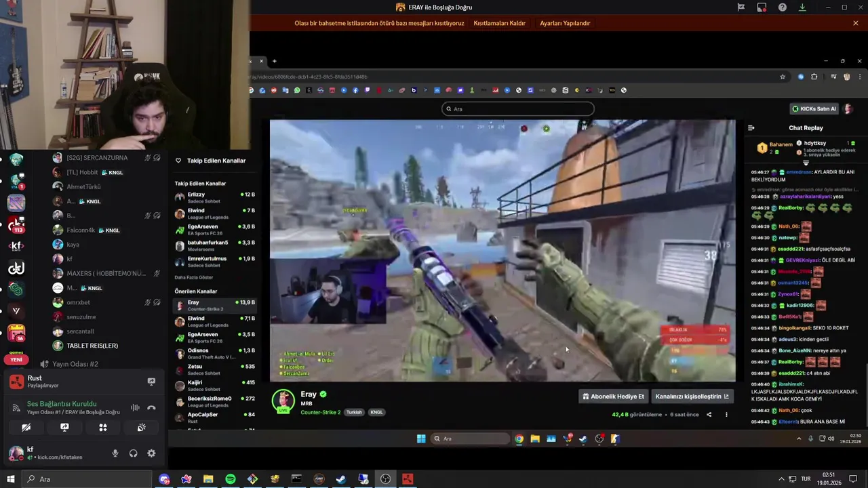This screenshot has width=868, height=488.
Task: Click the Kick search field Ara
Action: (x=518, y=108)
